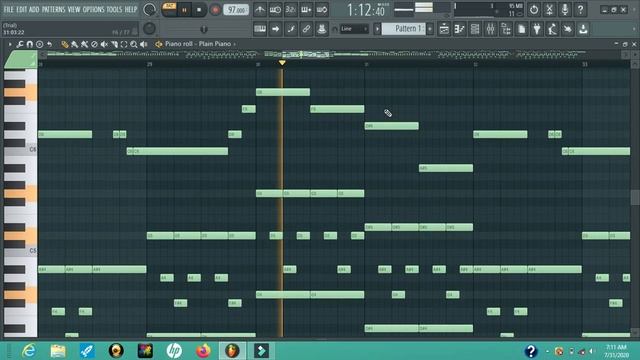Open the plugin picker plug icon
The width and height of the screenshot is (640, 360).
(x=537, y=29)
